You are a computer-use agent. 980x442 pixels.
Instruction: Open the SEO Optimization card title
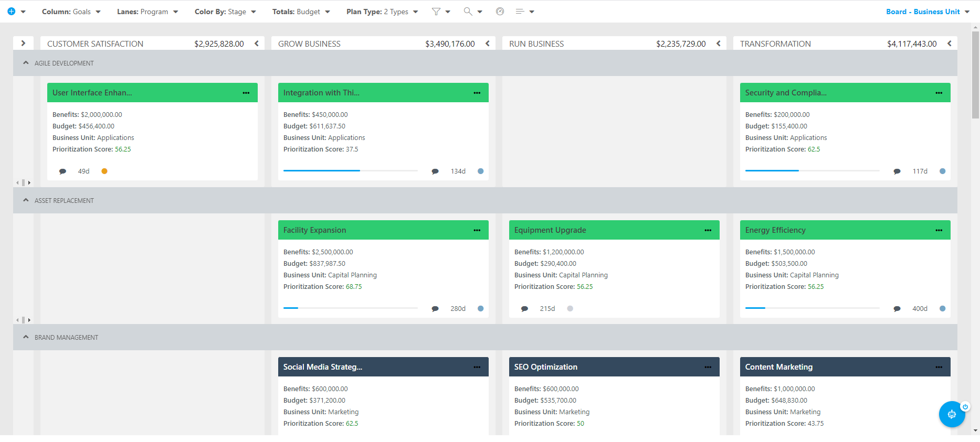(546, 367)
